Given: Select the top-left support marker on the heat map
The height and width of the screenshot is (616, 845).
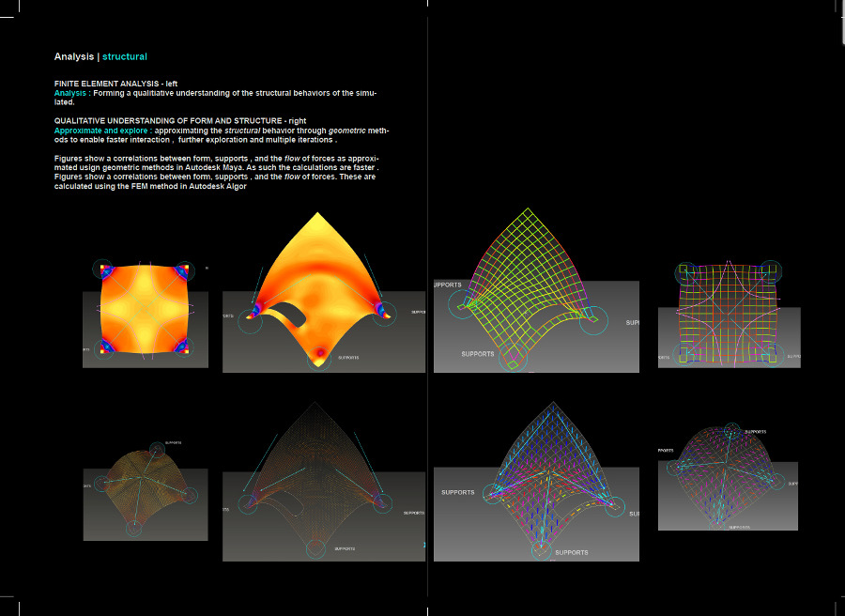Looking at the screenshot, I should click(101, 269).
